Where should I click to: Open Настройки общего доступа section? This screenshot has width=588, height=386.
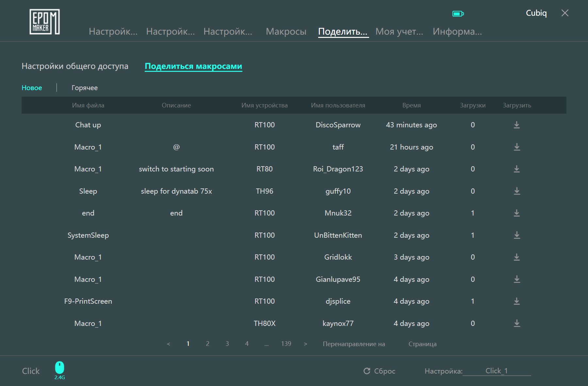pos(75,66)
